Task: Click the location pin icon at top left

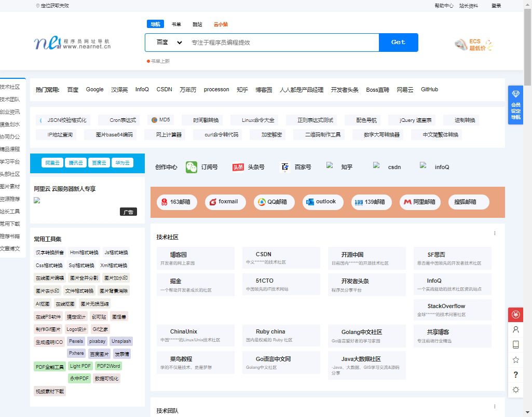Action: point(38,6)
